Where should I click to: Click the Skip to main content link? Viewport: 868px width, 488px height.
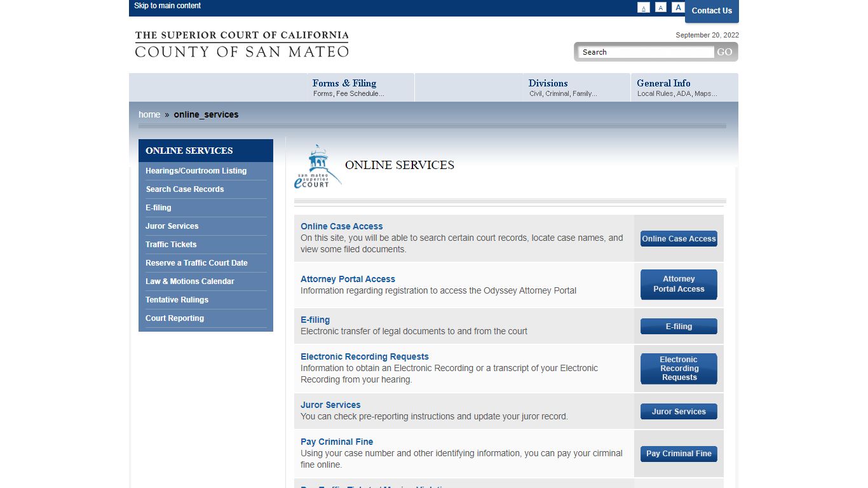coord(167,6)
